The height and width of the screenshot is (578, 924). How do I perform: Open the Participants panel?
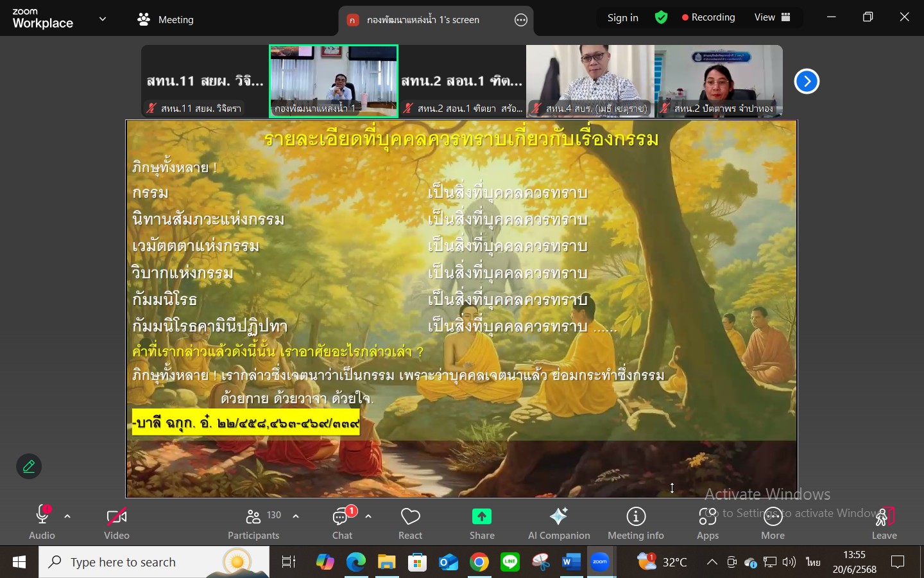(254, 523)
